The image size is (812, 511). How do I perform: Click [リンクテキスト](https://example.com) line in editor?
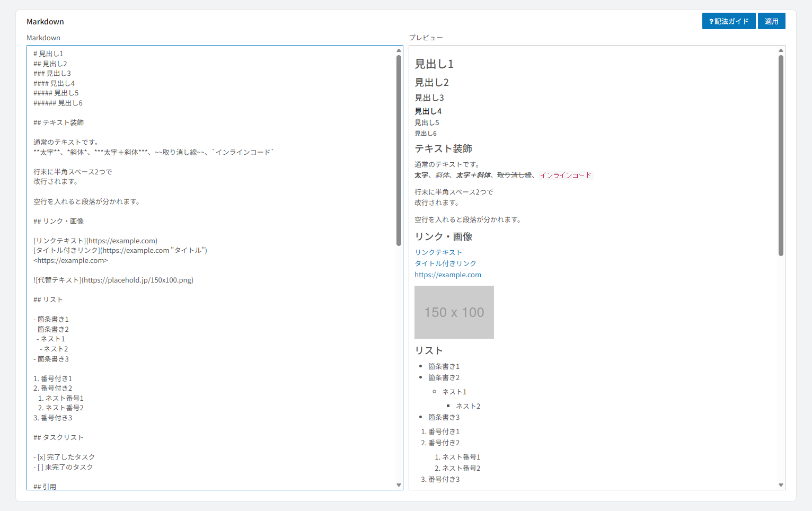coord(95,241)
